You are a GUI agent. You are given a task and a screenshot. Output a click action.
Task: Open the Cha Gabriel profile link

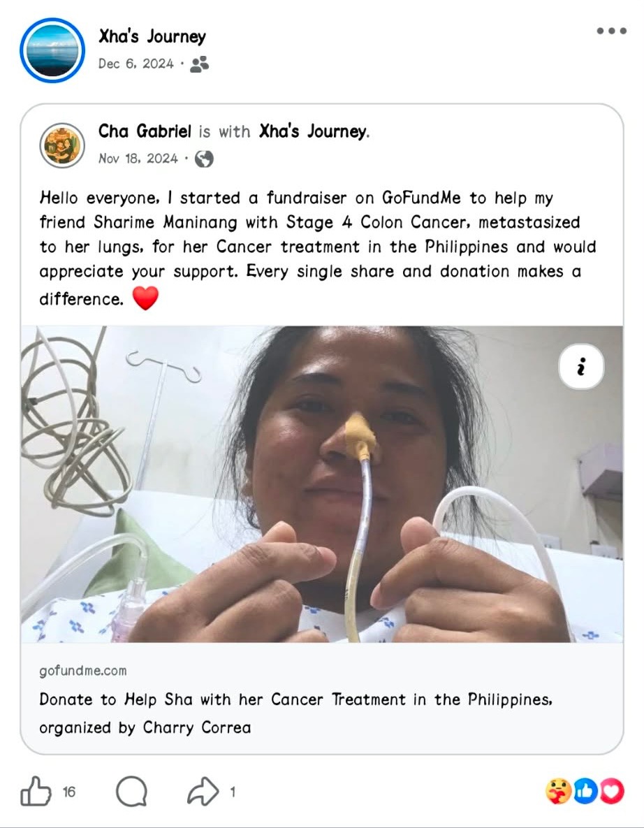145,131
